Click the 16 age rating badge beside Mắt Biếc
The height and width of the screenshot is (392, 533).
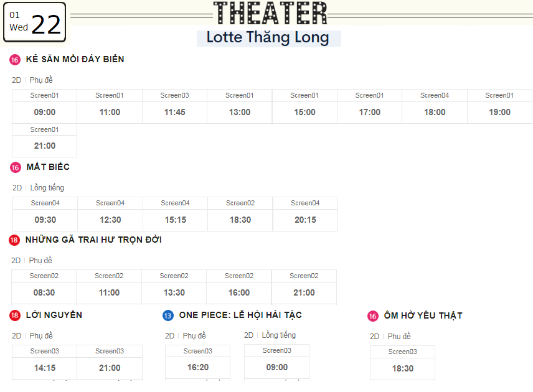[16, 167]
